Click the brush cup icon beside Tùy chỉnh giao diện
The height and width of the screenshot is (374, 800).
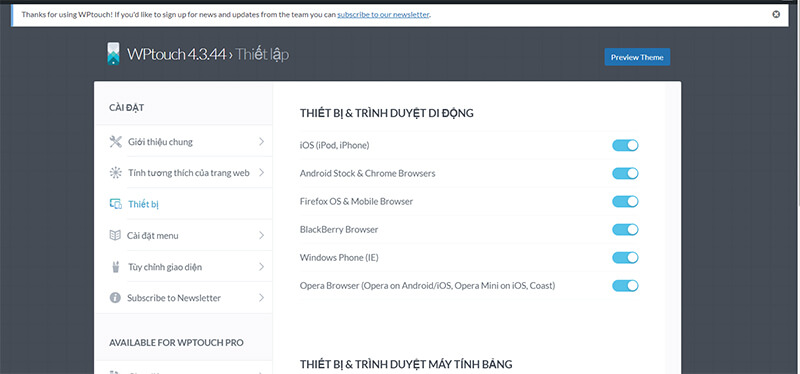(x=115, y=267)
